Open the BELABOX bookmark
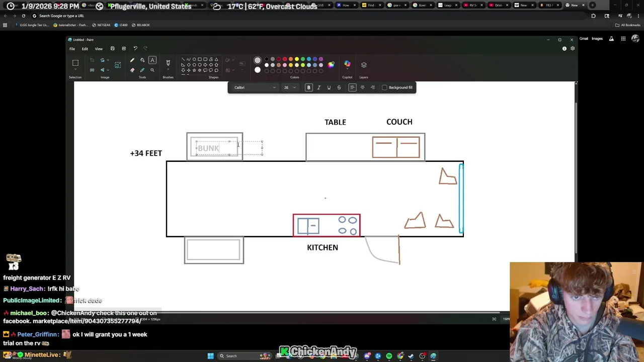This screenshot has height=362, width=644. tap(140, 25)
